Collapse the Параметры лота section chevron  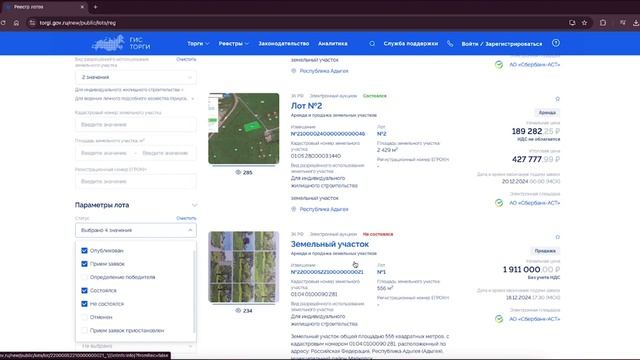[x=194, y=205]
